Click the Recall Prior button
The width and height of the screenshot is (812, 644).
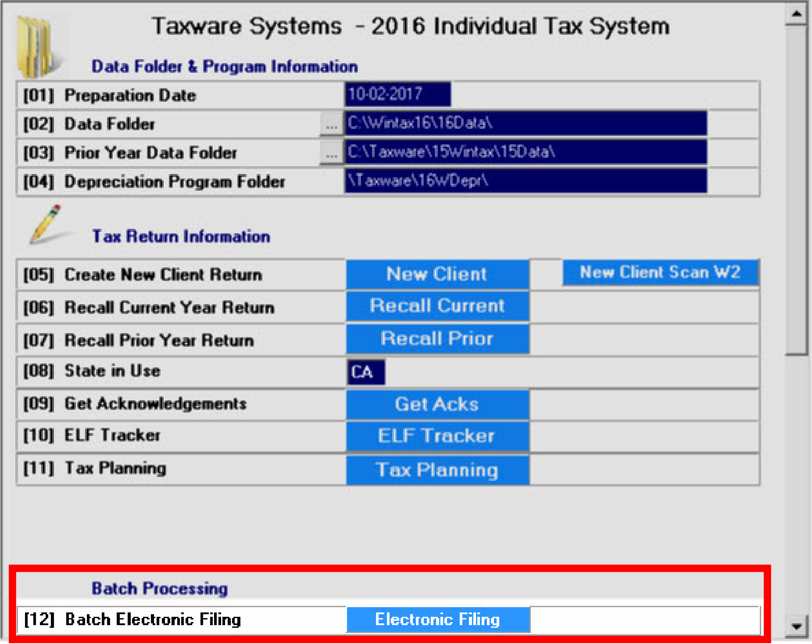(x=438, y=339)
